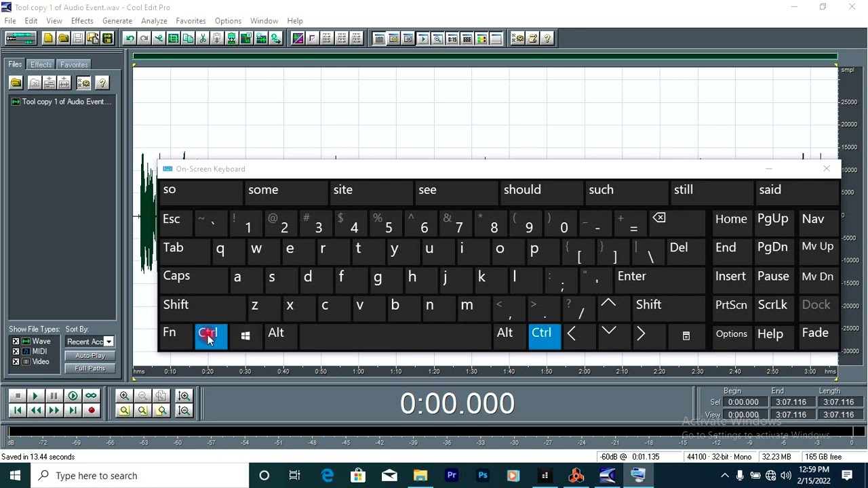
Task: Zoom in horizontally
Action: pyautogui.click(x=124, y=396)
